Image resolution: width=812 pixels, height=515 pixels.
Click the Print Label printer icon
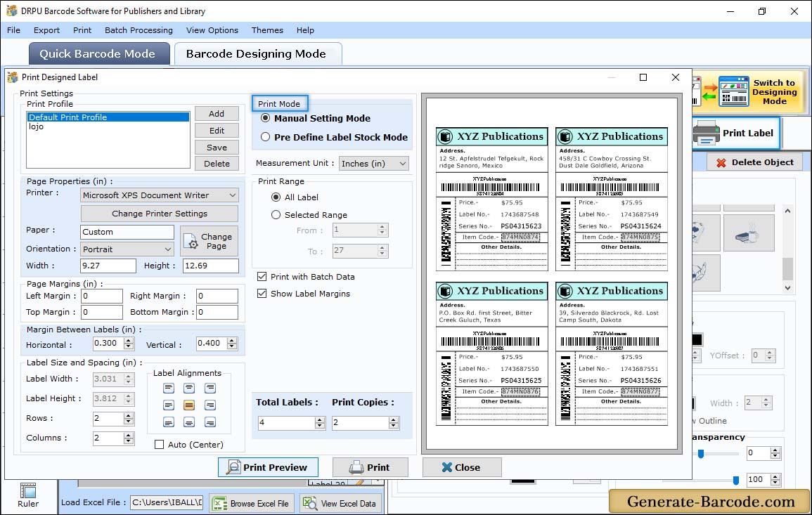(707, 133)
